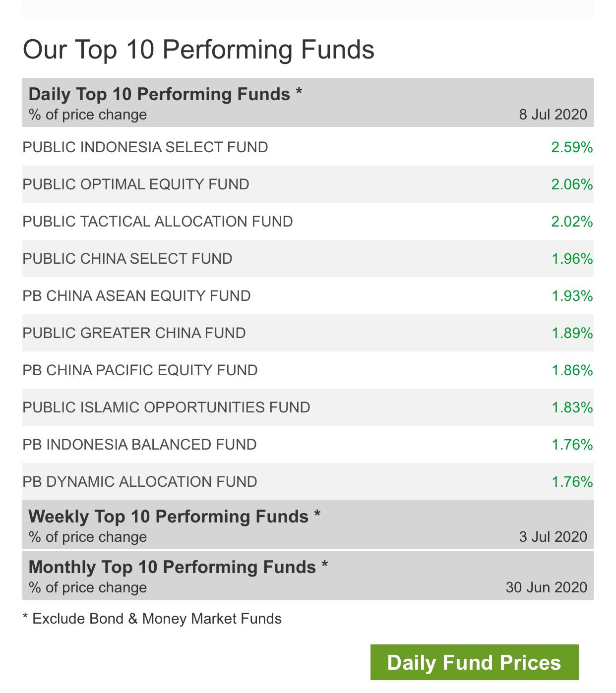Expand Weekly Top 10 Performing Funds section
The width and height of the screenshot is (616, 693).
click(x=308, y=525)
